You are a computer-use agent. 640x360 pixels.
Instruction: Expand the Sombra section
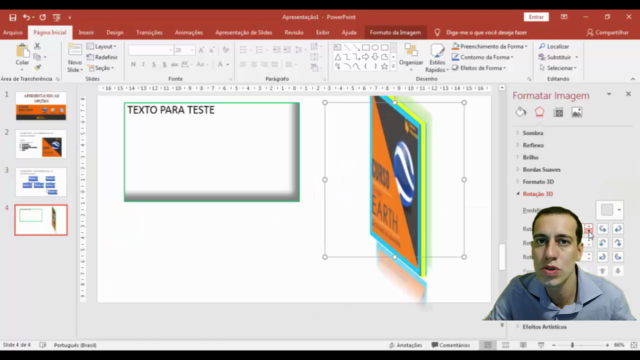tap(533, 133)
